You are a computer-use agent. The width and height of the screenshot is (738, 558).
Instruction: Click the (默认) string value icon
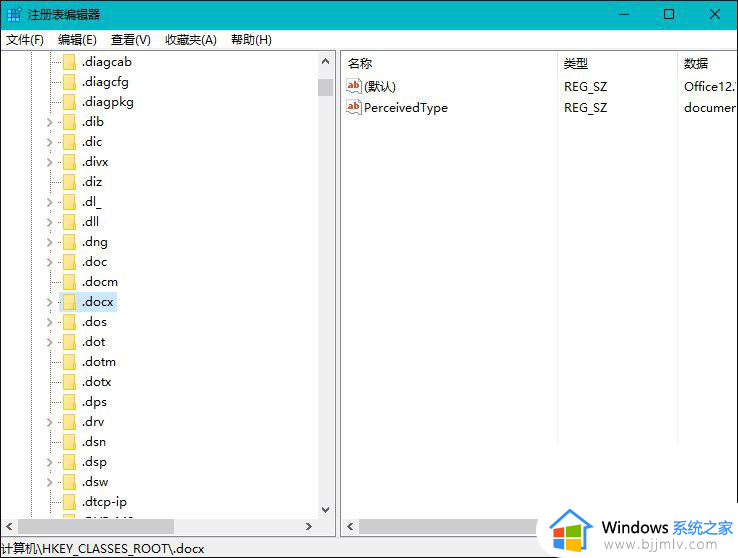click(x=353, y=86)
